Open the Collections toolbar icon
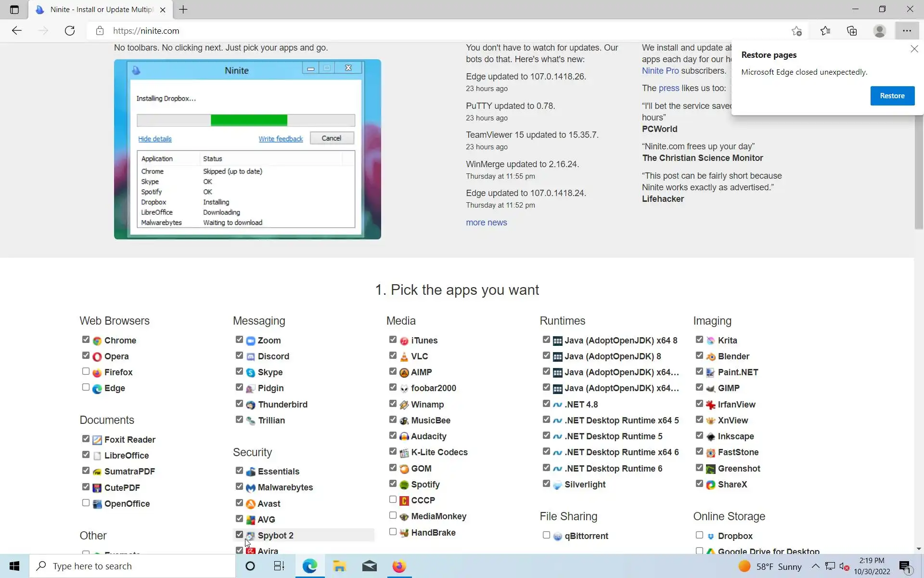The image size is (924, 578). 852,31
